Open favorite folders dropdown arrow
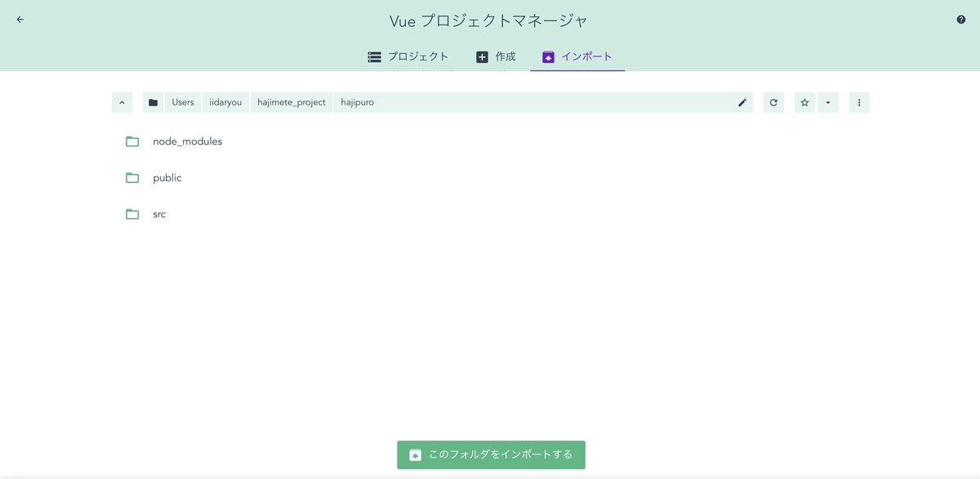 [828, 102]
